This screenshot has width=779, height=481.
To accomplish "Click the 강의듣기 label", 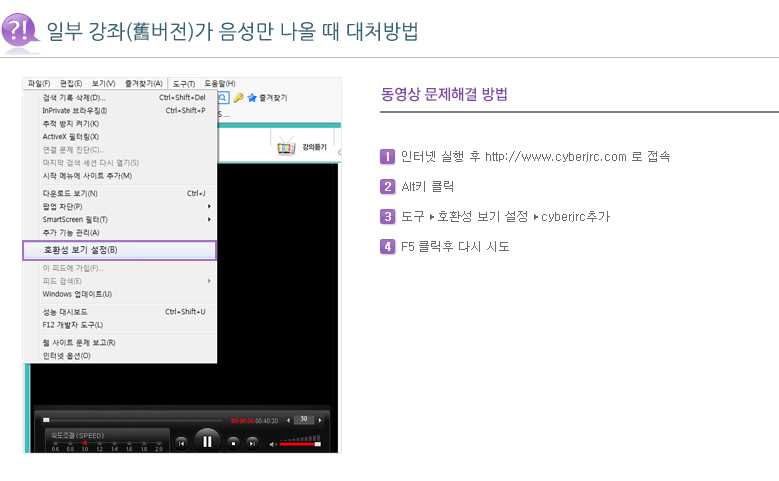I will (314, 147).
